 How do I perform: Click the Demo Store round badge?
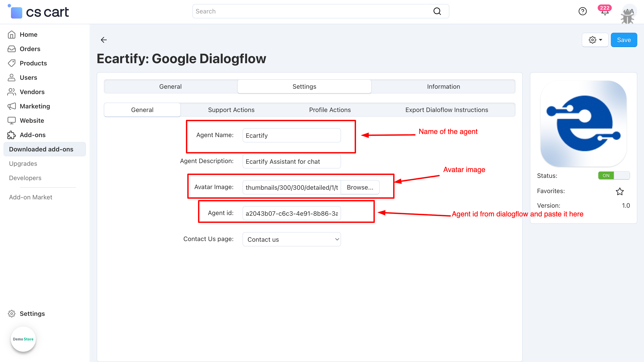pyautogui.click(x=23, y=339)
